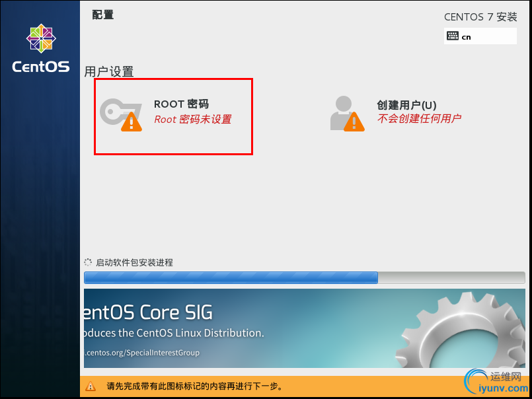Click the CentOS Core SIG banner
This screenshot has height=399, width=532.
pyautogui.click(x=305, y=328)
